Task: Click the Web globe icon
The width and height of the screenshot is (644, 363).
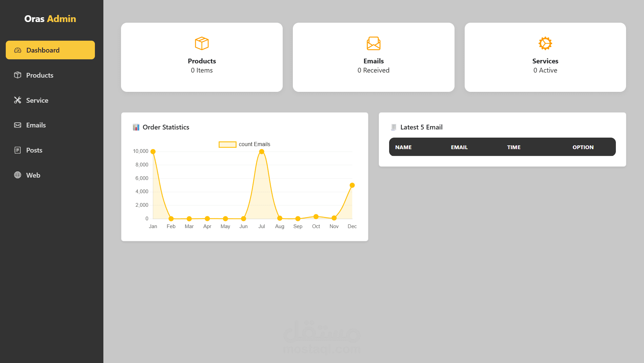Action: [x=18, y=175]
